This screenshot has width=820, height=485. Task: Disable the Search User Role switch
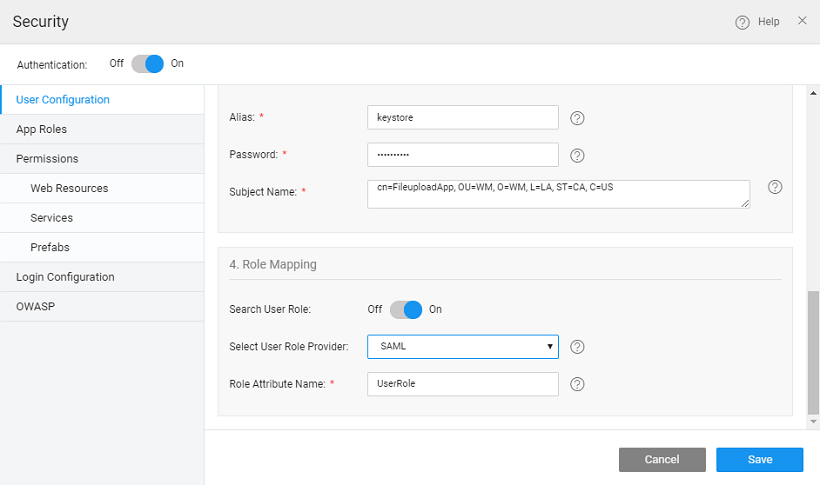pos(406,310)
